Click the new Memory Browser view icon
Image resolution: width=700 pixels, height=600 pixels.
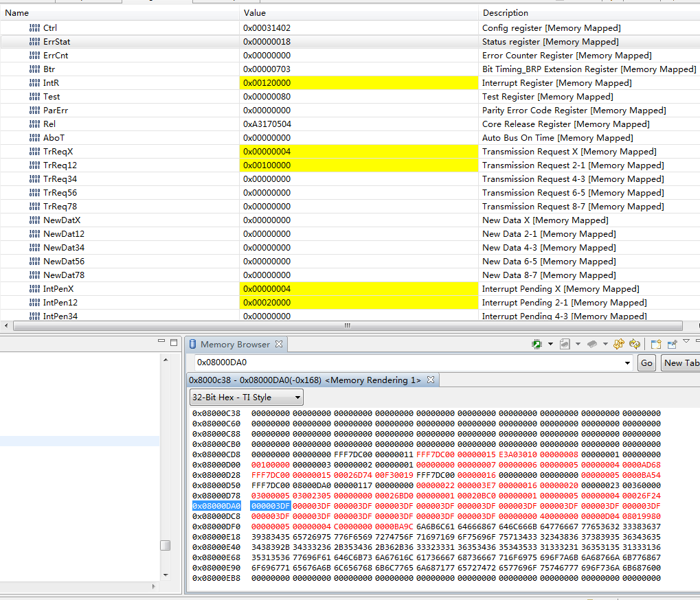[x=656, y=344]
